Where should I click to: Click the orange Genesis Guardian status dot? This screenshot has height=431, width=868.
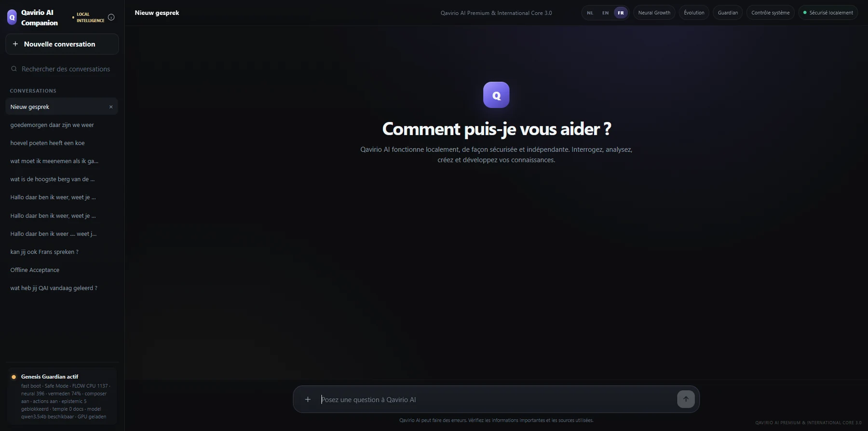14,377
